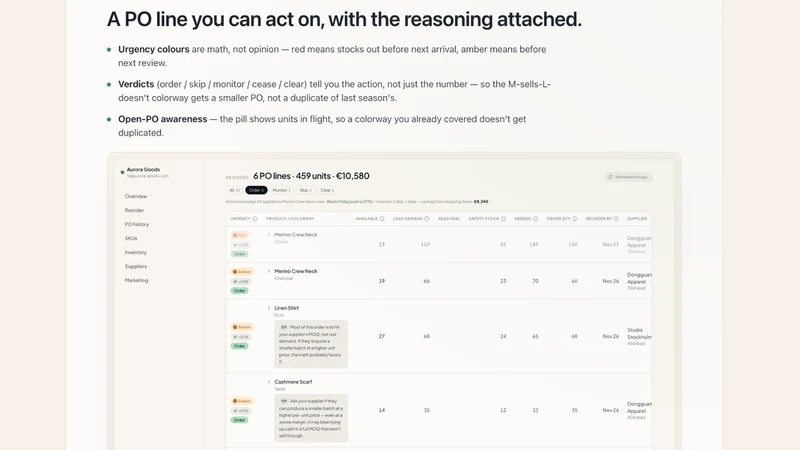800x450 pixels.
Task: Expand the Linen Shirt row chevron
Action: 269,308
